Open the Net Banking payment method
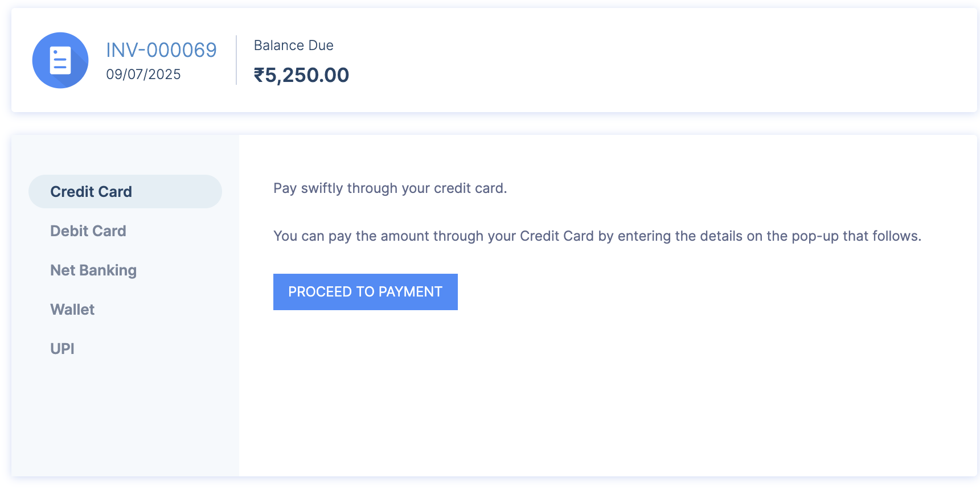The width and height of the screenshot is (980, 490). (93, 270)
